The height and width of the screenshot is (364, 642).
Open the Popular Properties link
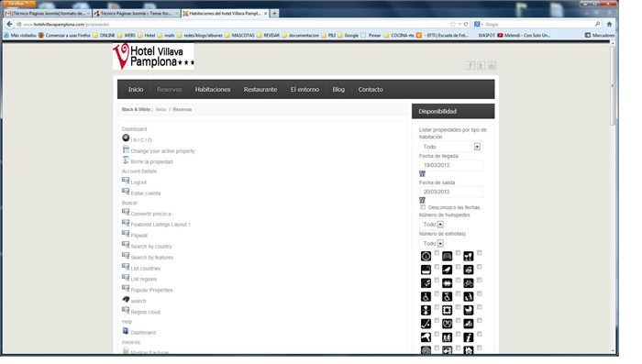click(151, 290)
